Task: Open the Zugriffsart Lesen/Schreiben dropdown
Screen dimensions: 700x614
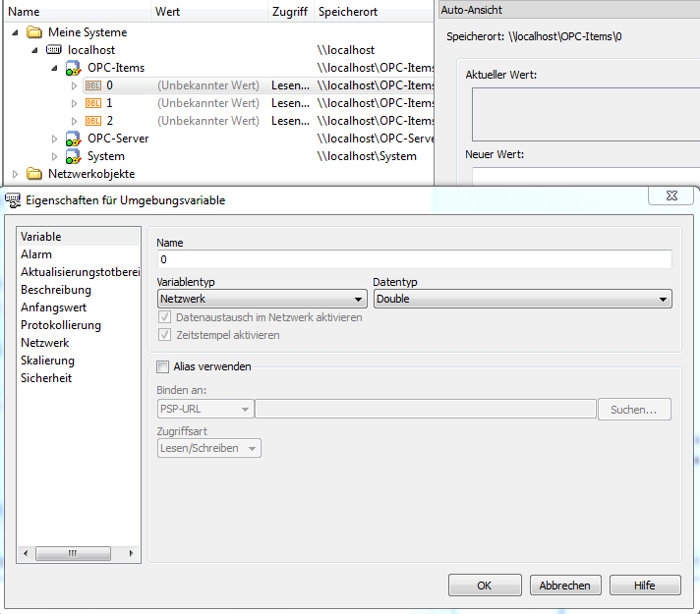Action: tap(209, 448)
